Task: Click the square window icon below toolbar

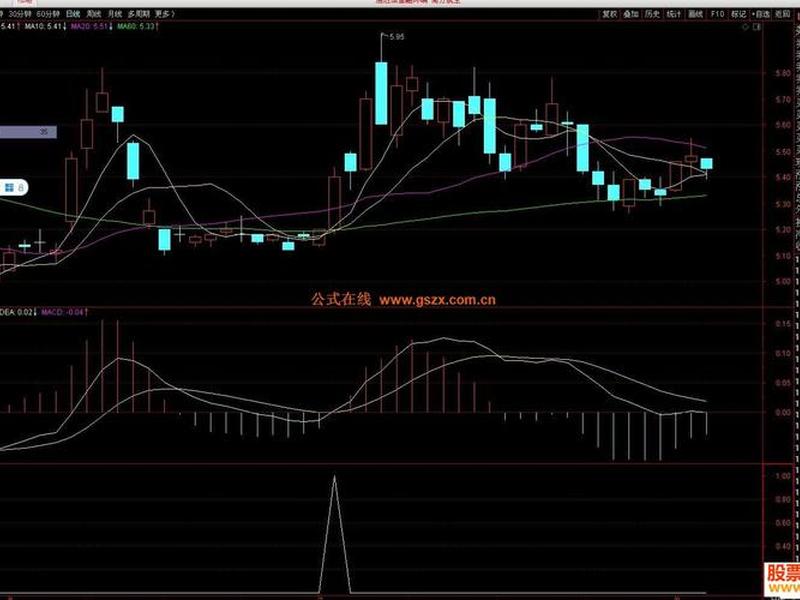Action: click(x=757, y=27)
